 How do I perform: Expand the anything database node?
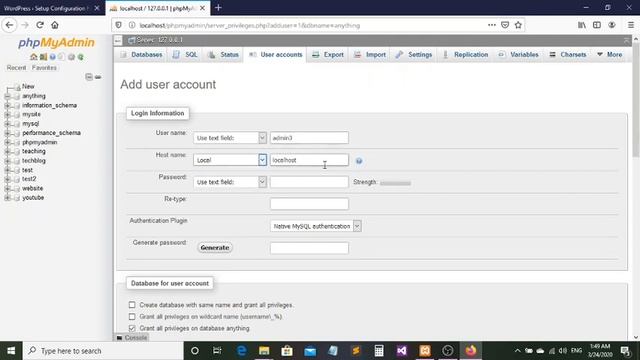coord(7,96)
